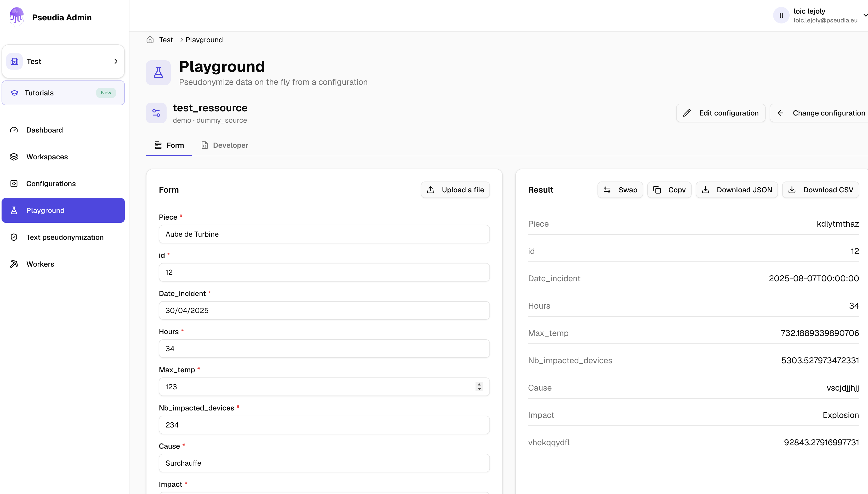The image size is (868, 494).
Task: Click the Cause input field
Action: (324, 463)
